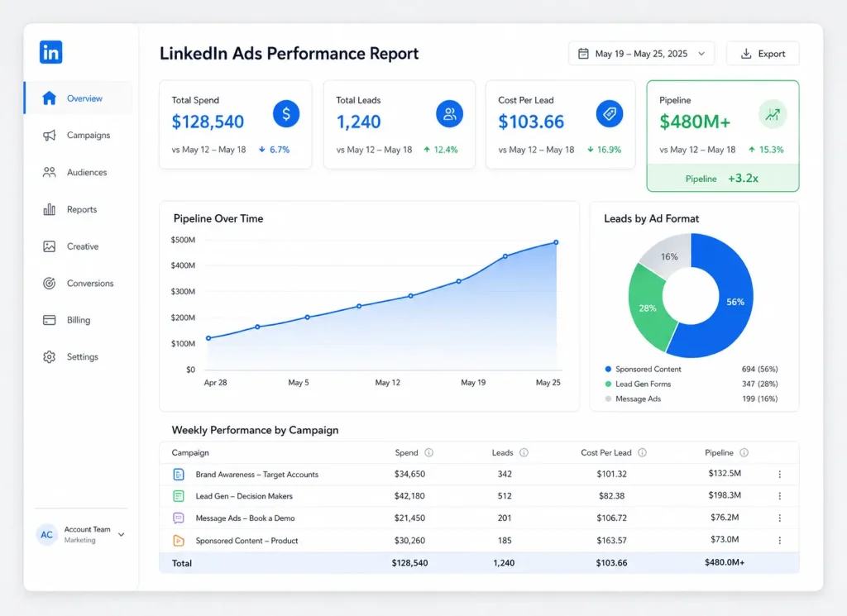Open the May 19 – May 25 date range dropdown
847x616 pixels.
(x=641, y=54)
